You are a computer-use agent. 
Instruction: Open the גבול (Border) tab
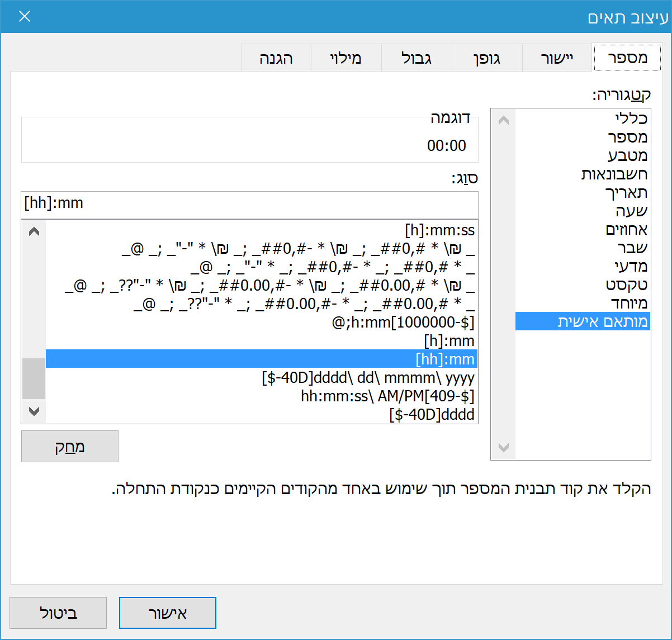417,58
